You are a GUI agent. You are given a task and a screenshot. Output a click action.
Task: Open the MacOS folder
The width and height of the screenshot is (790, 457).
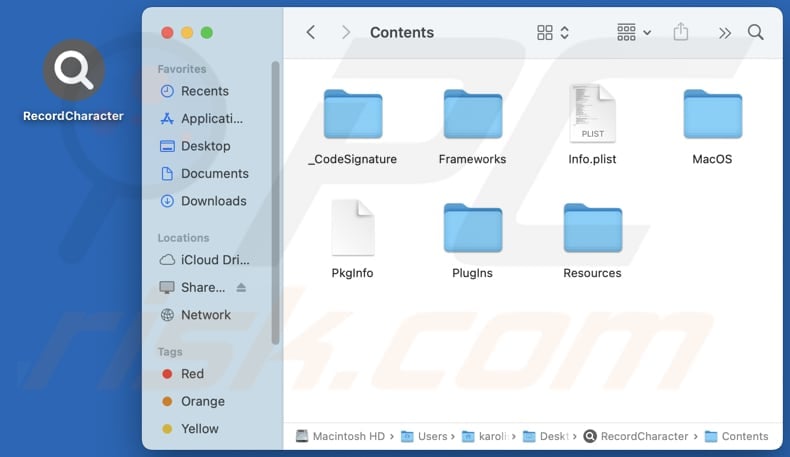(x=712, y=114)
